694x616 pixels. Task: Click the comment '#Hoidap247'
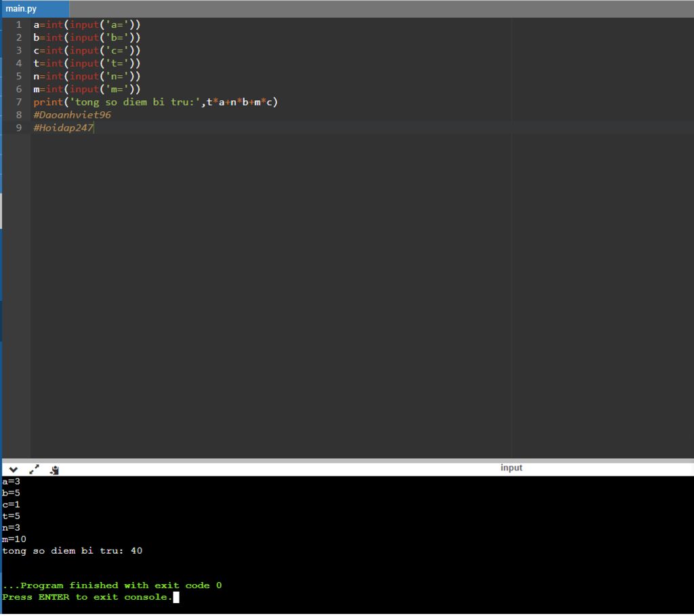[x=63, y=128]
